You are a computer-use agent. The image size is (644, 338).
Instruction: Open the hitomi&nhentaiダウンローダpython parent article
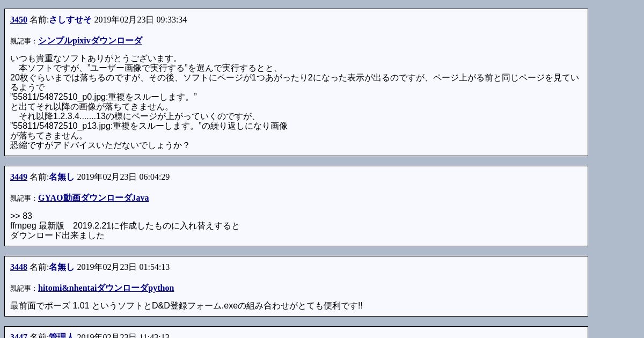click(106, 288)
